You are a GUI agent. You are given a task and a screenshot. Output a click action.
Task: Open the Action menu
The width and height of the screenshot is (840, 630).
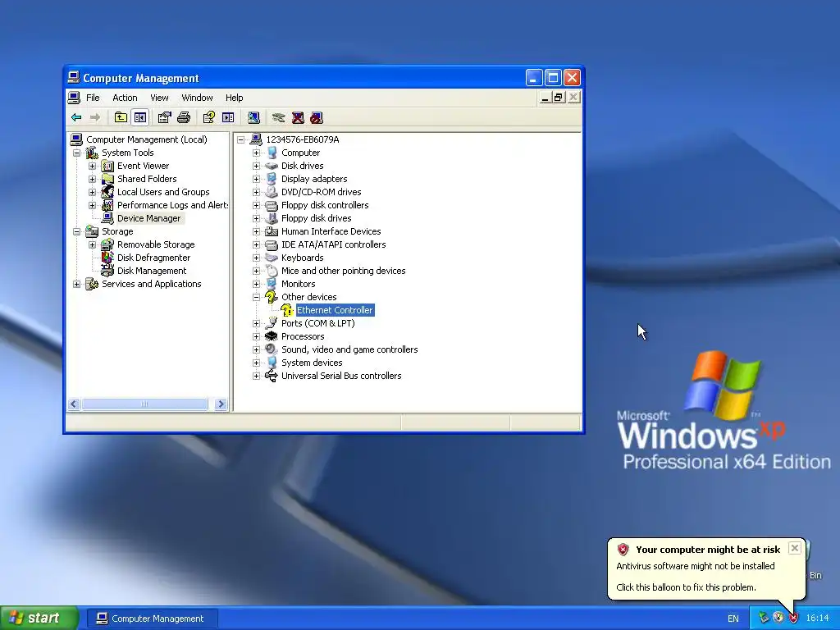pyautogui.click(x=125, y=98)
